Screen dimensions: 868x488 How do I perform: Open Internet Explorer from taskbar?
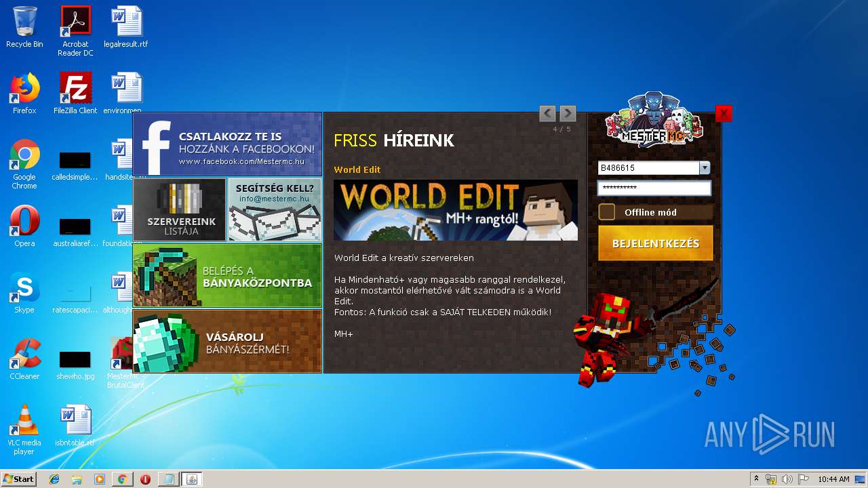[x=54, y=479]
